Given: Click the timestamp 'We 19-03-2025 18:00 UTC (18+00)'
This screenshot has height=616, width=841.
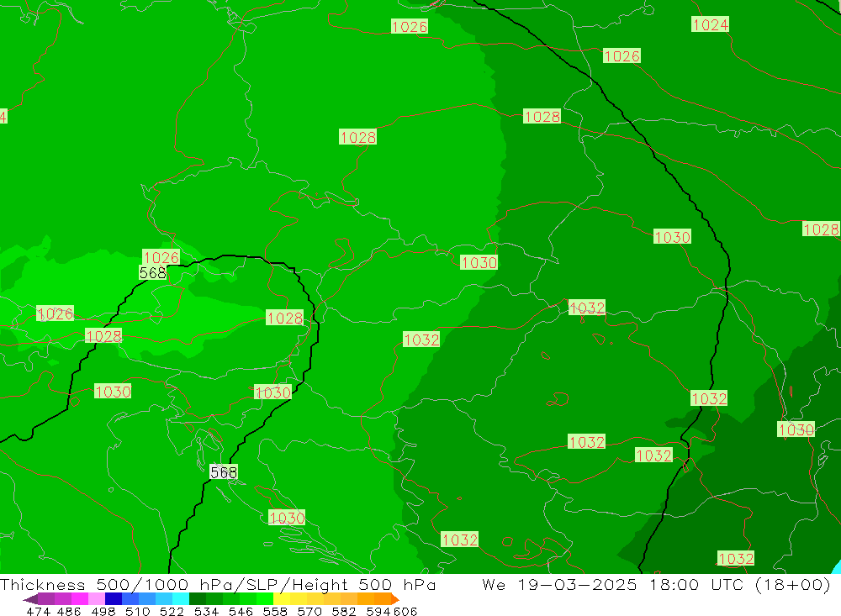Looking at the screenshot, I should (x=657, y=584).
